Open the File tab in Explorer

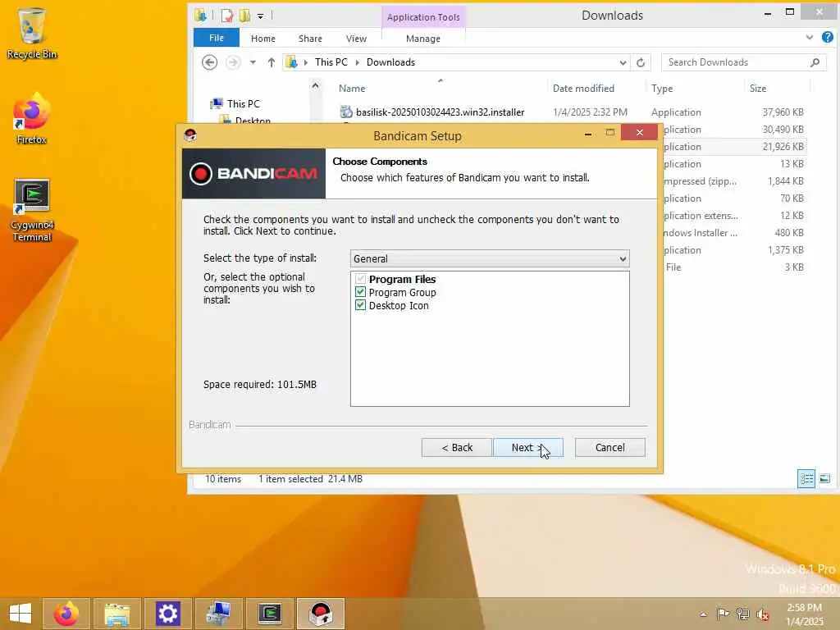[x=217, y=38]
